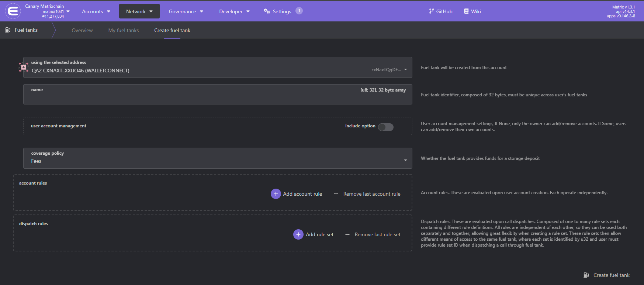Click Add account rule label
This screenshot has height=285, width=644.
tap(302, 194)
